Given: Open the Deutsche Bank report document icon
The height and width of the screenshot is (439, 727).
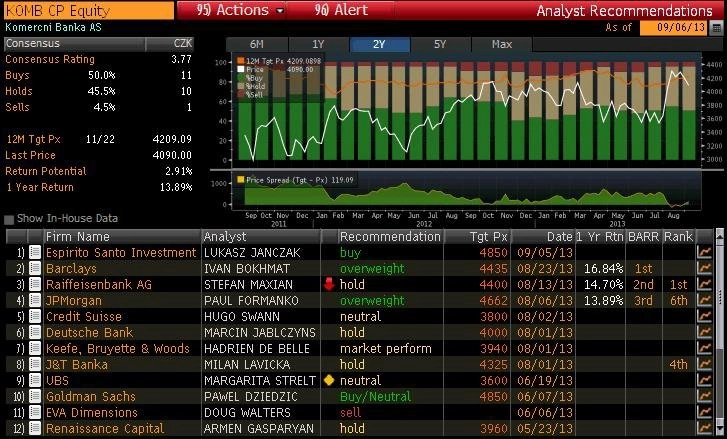Looking at the screenshot, I should pyautogui.click(x=35, y=332).
